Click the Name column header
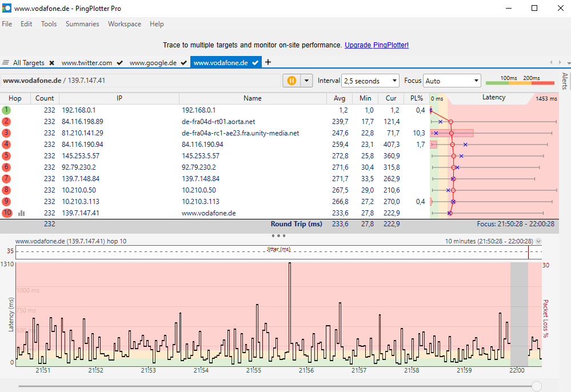Image resolution: width=571 pixels, height=392 pixels. tap(253, 98)
